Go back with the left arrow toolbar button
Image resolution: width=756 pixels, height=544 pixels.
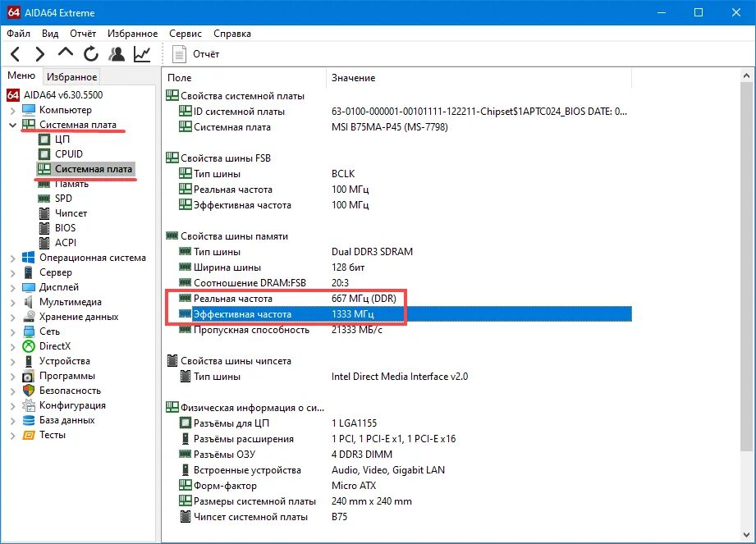(16, 54)
